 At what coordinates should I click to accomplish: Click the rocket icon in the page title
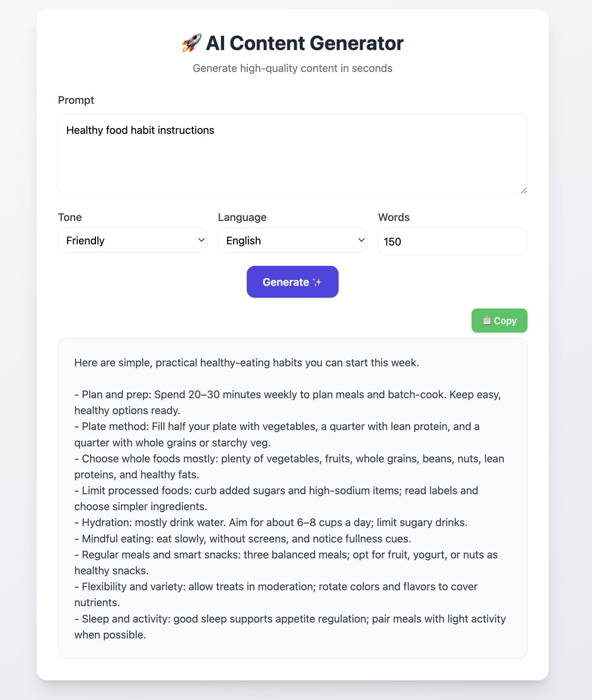point(190,42)
